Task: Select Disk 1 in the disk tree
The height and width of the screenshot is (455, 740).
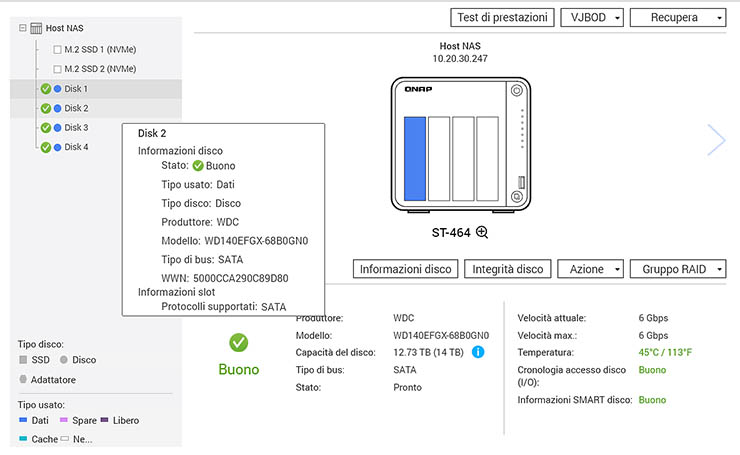Action: pyautogui.click(x=76, y=89)
